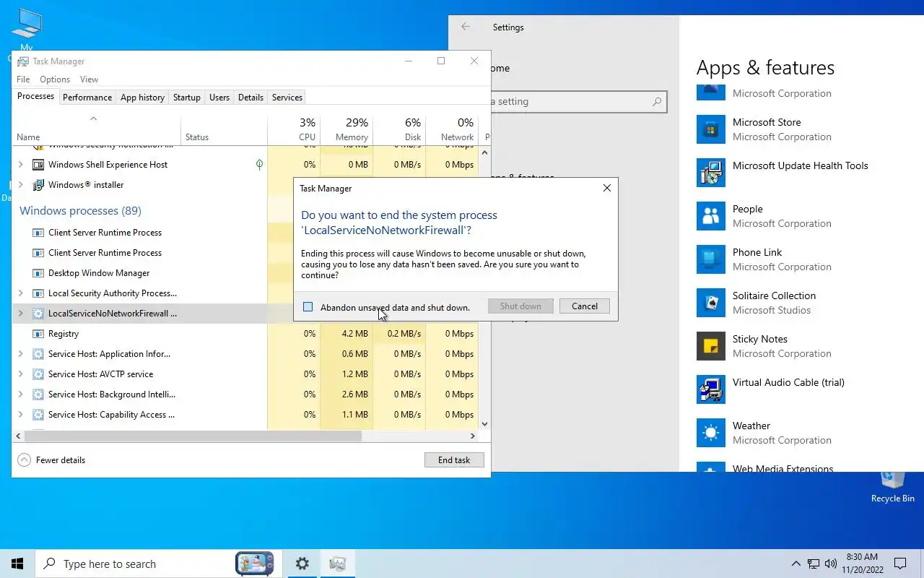Switch to the Startup tab

tap(187, 98)
